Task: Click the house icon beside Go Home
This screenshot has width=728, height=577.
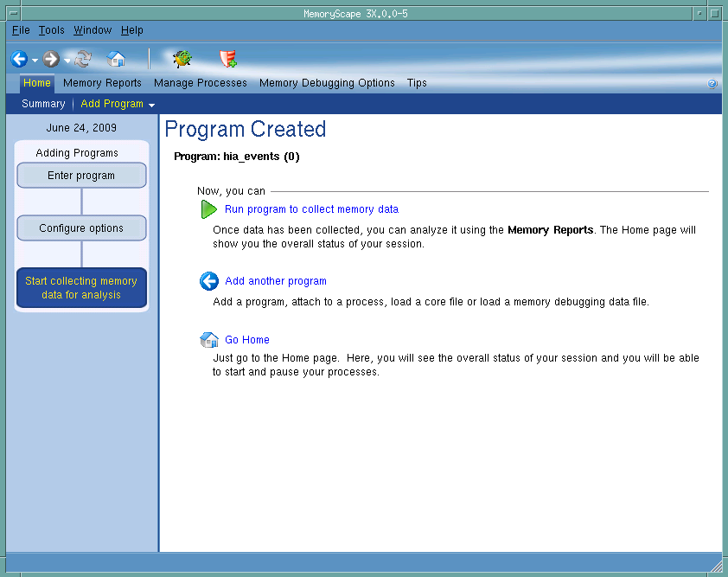Action: pos(208,340)
